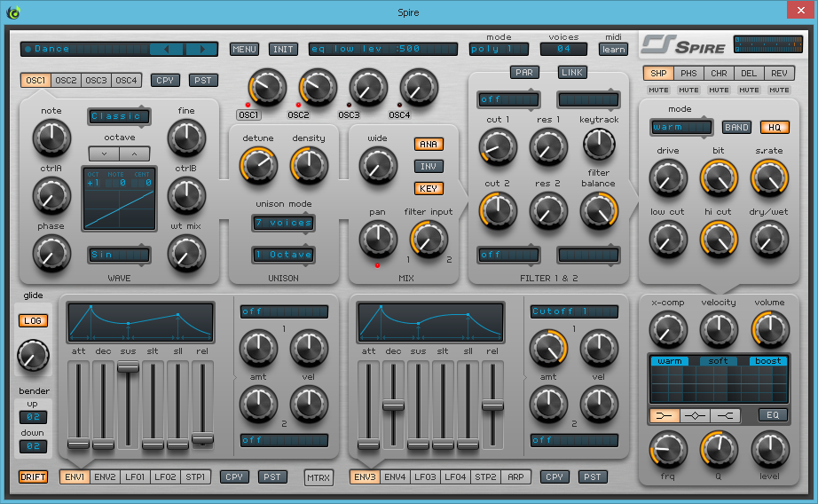Click the OSC1 mixer volume knob
This screenshot has width=818, height=504.
pyautogui.click(x=268, y=87)
